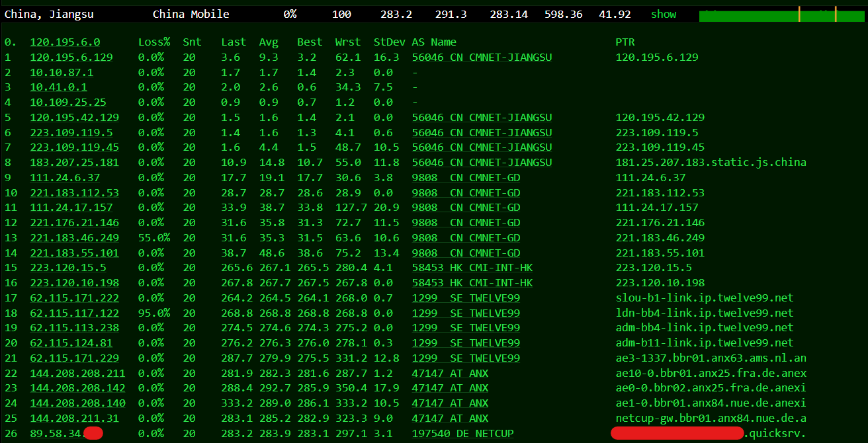Select the Loss% column header
The image size is (868, 443).
pos(154,42)
